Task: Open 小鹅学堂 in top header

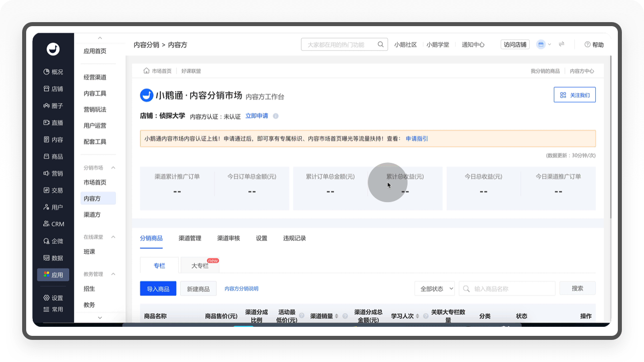Action: coord(438,45)
